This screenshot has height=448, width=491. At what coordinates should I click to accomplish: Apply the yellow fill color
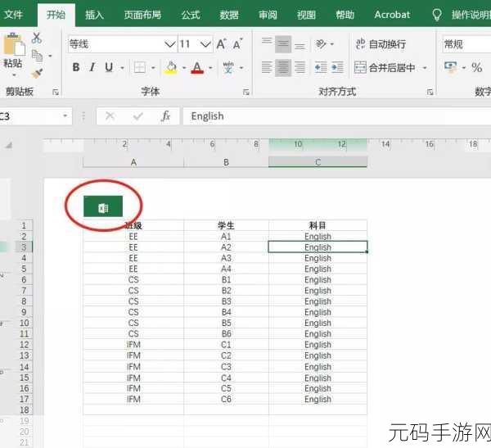[x=171, y=67]
